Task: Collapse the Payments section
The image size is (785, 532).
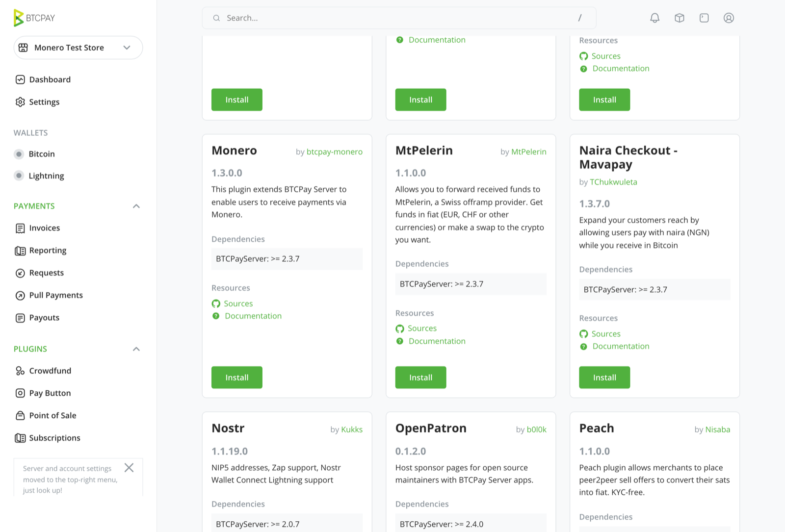Action: [x=136, y=206]
